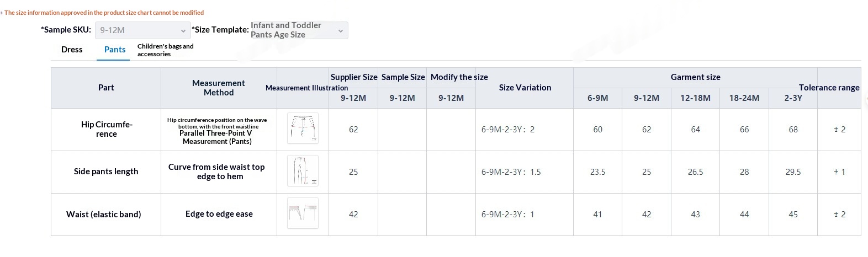Screen dimensions: 868x257
Task: Open the 9-12M Sample SKU combo box
Action: coord(143,30)
